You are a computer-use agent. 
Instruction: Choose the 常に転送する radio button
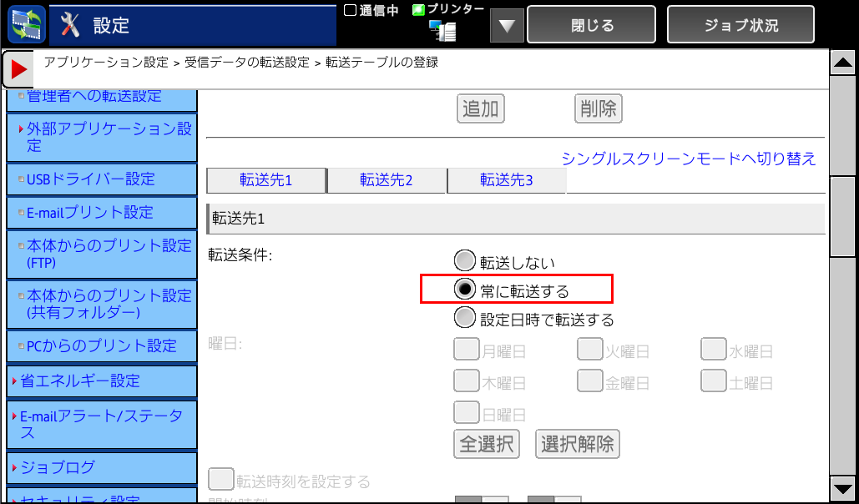(x=464, y=290)
